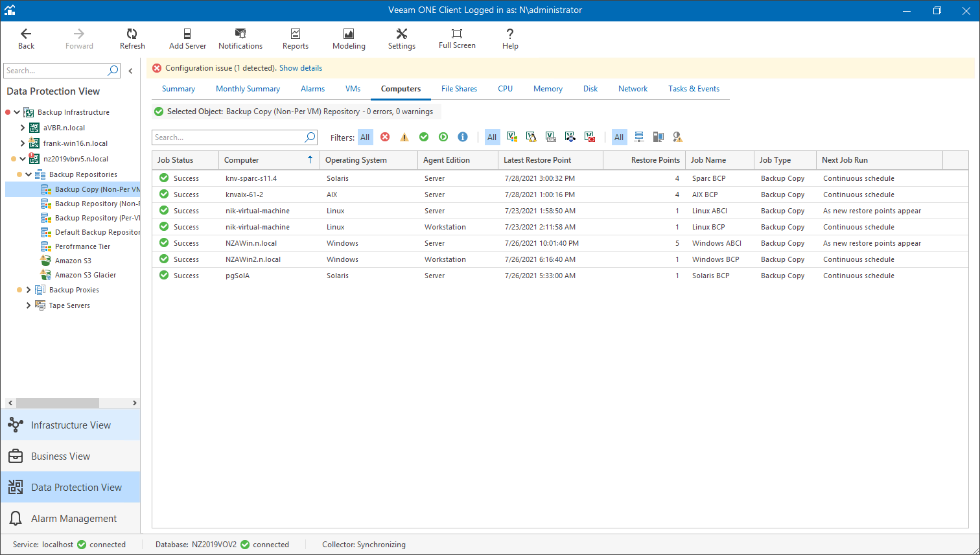Image resolution: width=980 pixels, height=555 pixels.
Task: Click the red Configuration issue error icon
Action: [x=156, y=68]
